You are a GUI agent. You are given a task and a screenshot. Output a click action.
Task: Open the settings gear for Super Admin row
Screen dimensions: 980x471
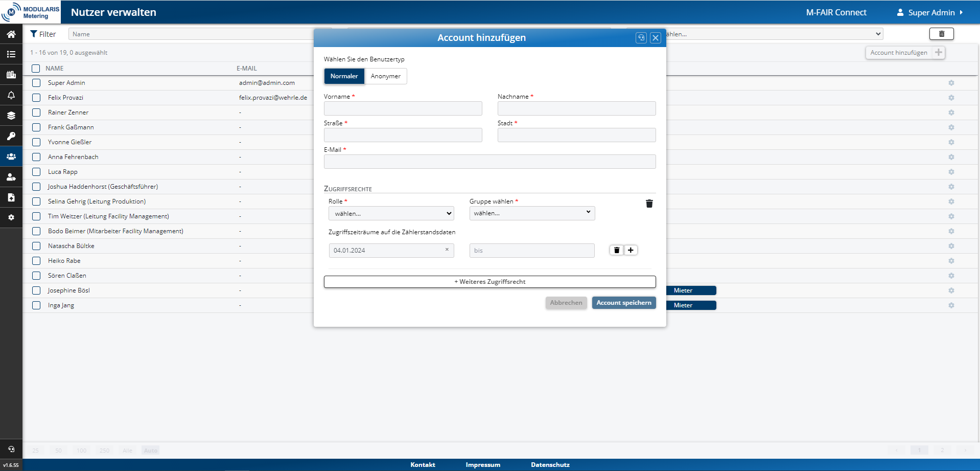click(951, 83)
